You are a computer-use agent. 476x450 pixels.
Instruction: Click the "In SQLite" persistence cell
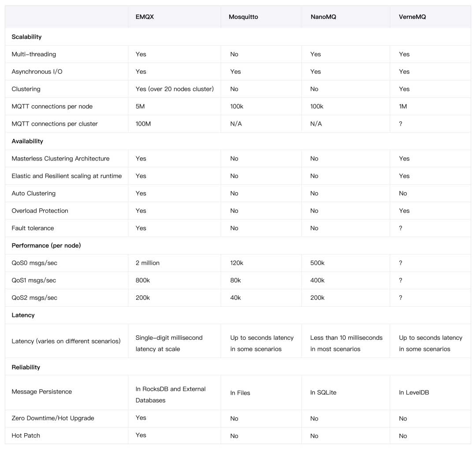(323, 392)
